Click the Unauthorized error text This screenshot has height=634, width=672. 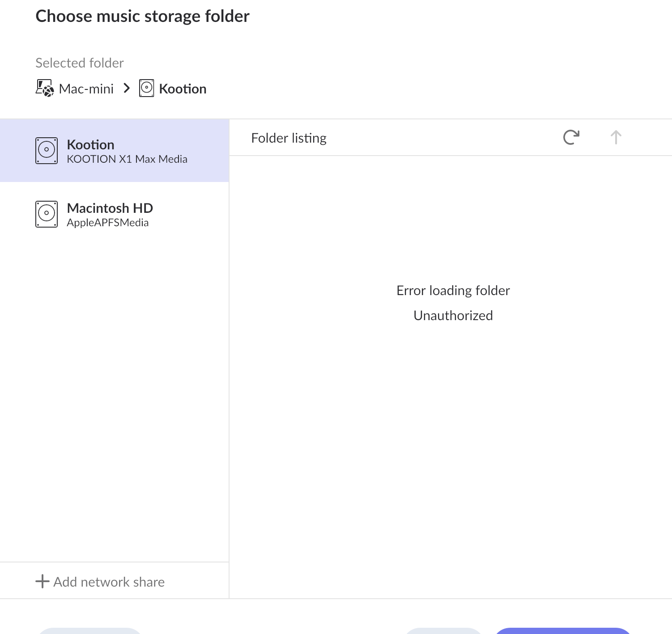pyautogui.click(x=453, y=316)
